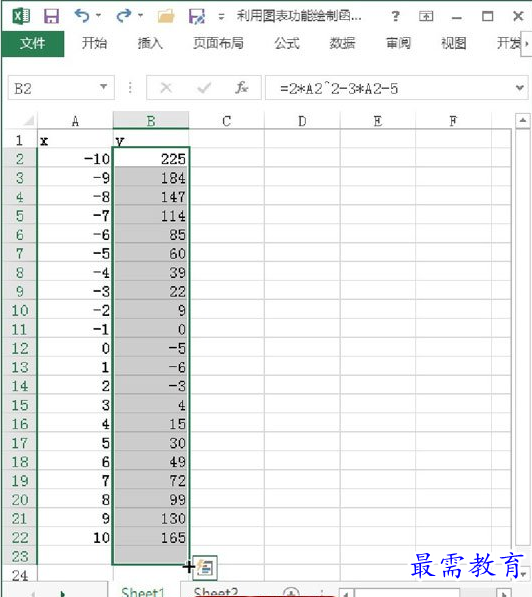Select column C header
The image size is (532, 597).
point(226,121)
